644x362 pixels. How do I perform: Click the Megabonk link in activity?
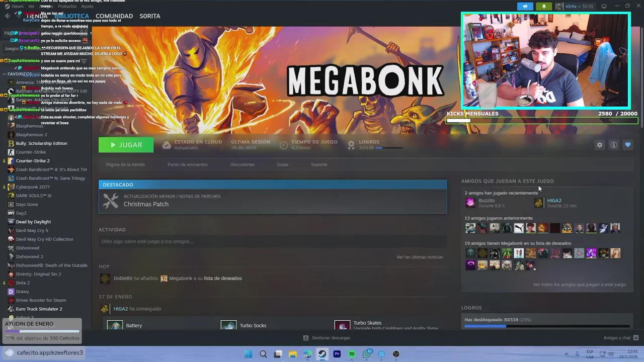point(181,279)
